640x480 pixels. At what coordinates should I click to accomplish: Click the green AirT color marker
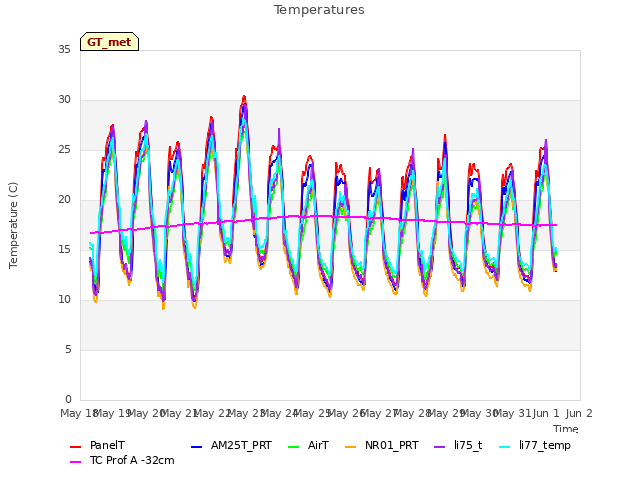click(x=293, y=447)
